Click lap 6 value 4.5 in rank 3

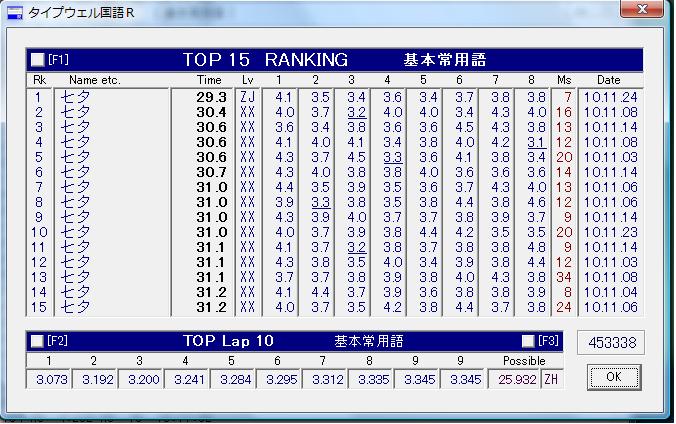464,127
